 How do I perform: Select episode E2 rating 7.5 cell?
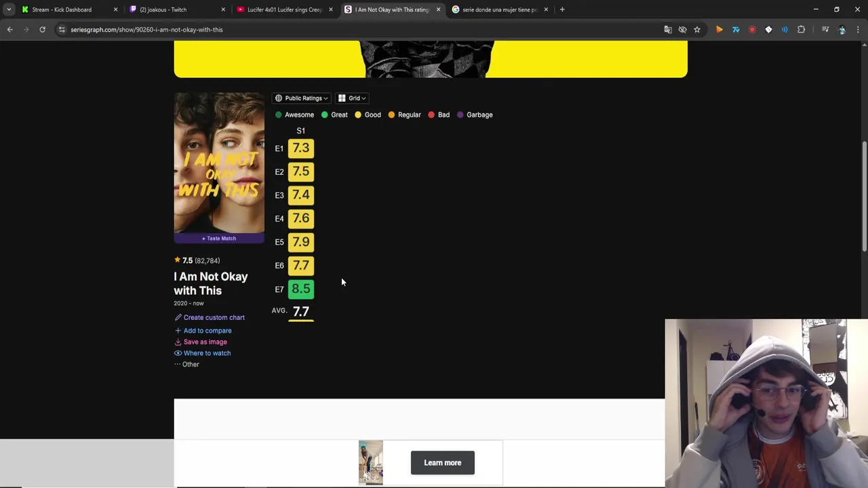tap(300, 171)
